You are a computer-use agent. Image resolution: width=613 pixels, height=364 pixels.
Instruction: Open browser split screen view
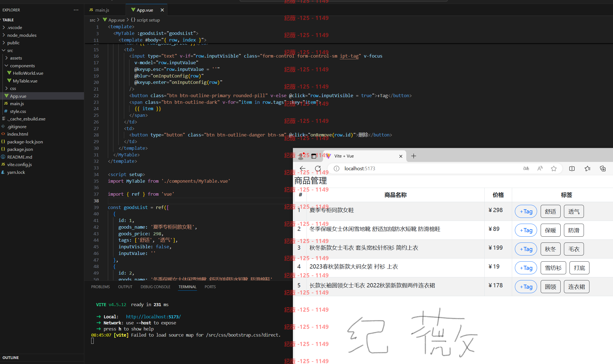572,169
